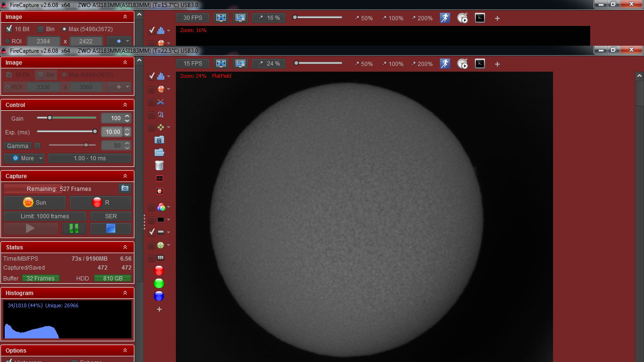Click the 999 counter display icon
The height and width of the screenshot is (362, 644).
click(160, 258)
